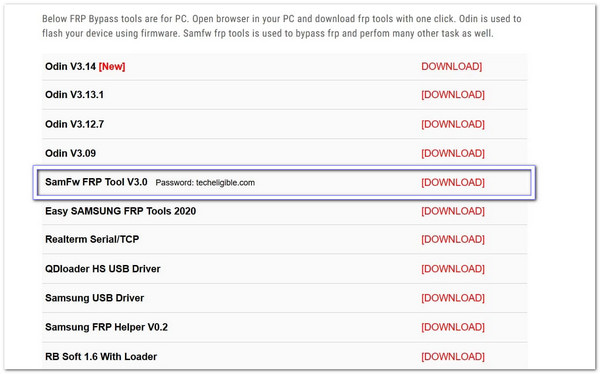Click the intro paragraph about FRP Bypass tools
The width and height of the screenshot is (600, 374).
[282, 26]
